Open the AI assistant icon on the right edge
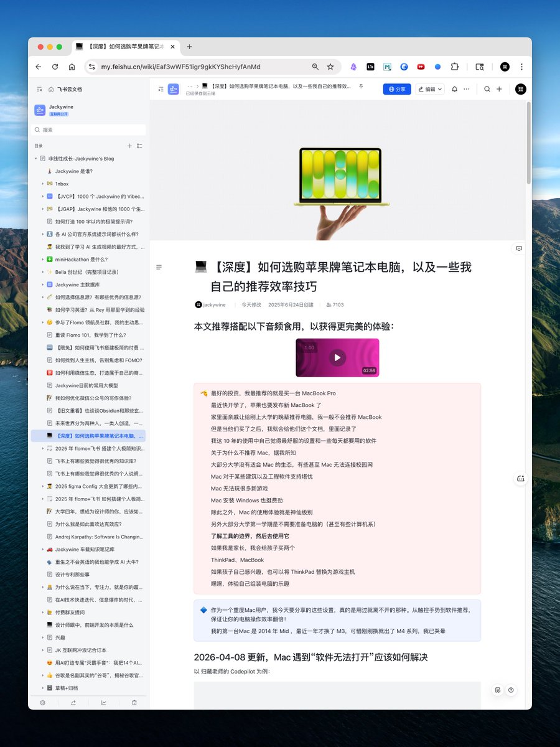This screenshot has height=747, width=560. click(521, 478)
